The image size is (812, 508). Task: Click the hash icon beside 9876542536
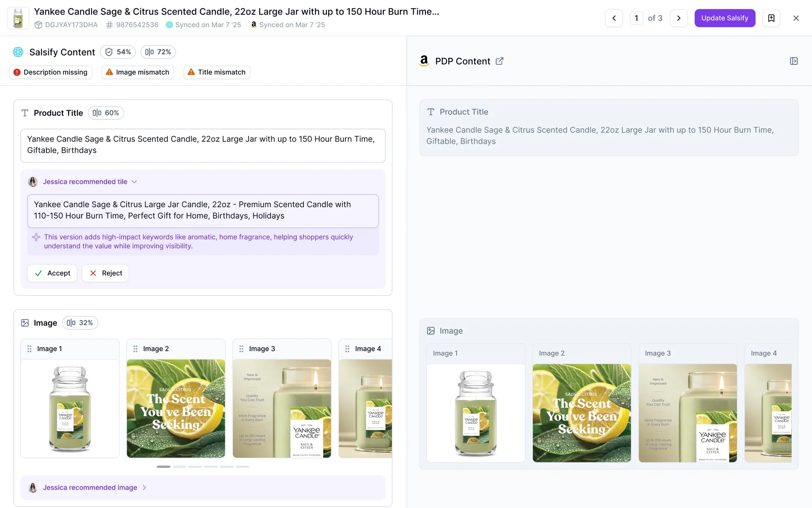coord(109,25)
